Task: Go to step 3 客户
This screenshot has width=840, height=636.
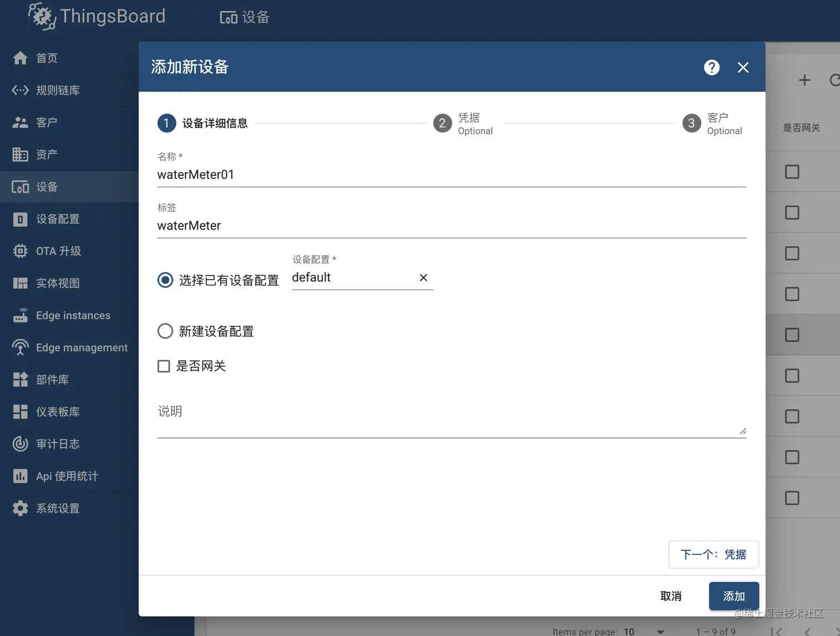Action: [712, 123]
